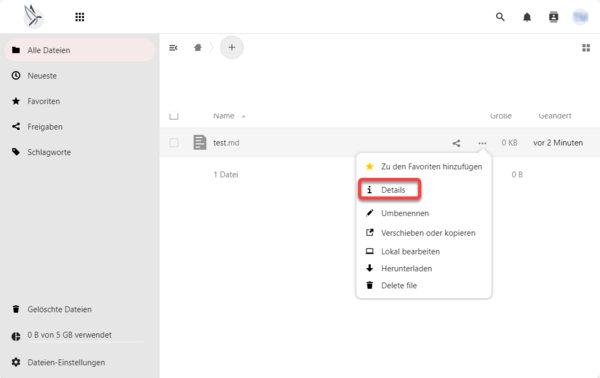Select Lokal bearbeiten
This screenshot has width=600, height=378.
coord(424,251)
